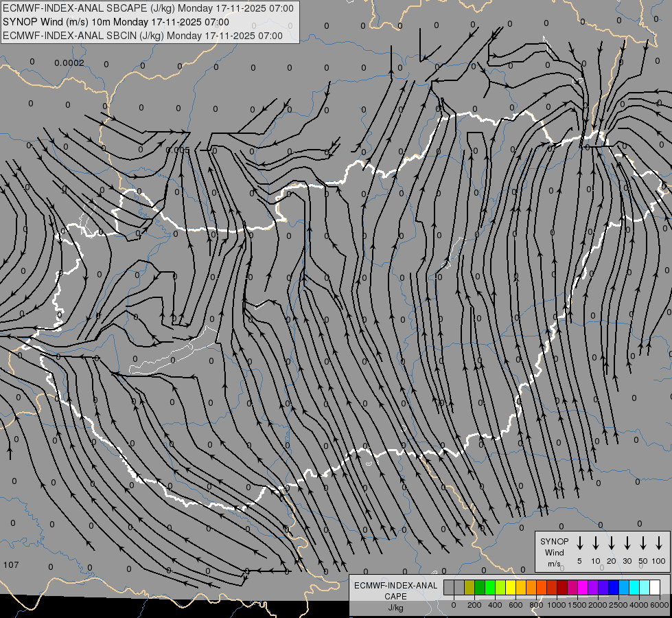The height and width of the screenshot is (618, 672).
Task: Choose the cyan swatch left of 4000
Action: (634, 587)
